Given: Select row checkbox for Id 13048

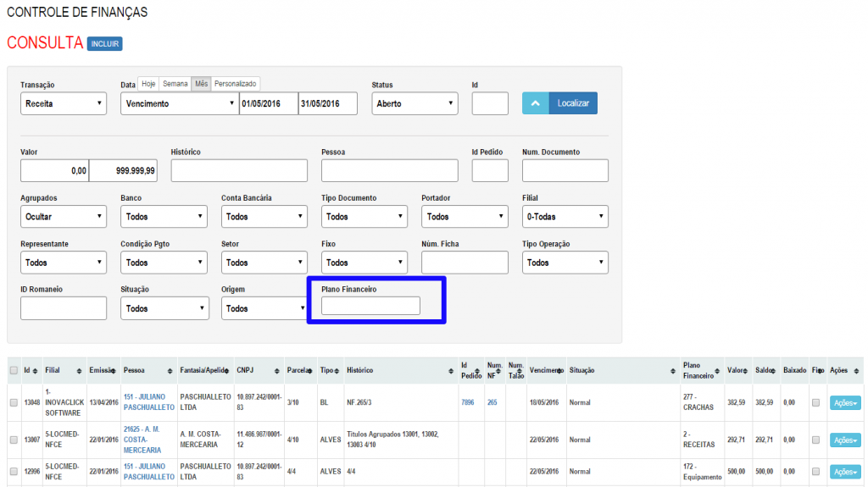Looking at the screenshot, I should [14, 402].
